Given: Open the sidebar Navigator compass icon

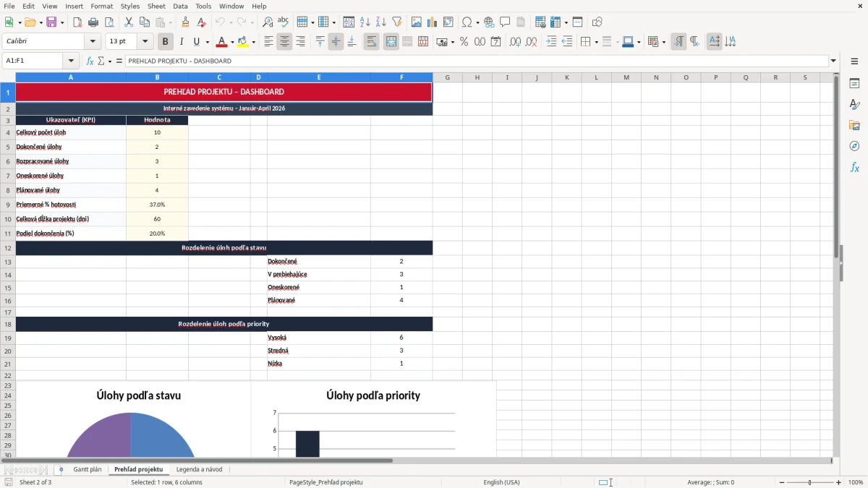Looking at the screenshot, I should [x=854, y=146].
